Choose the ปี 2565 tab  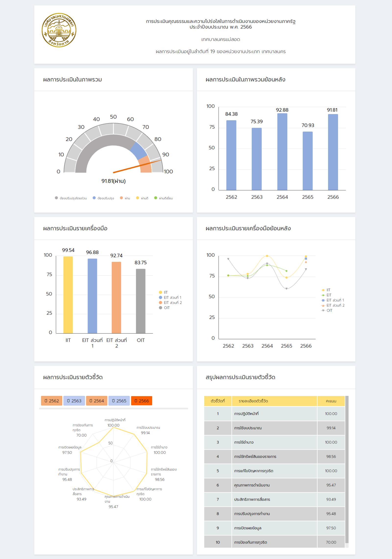click(x=119, y=401)
